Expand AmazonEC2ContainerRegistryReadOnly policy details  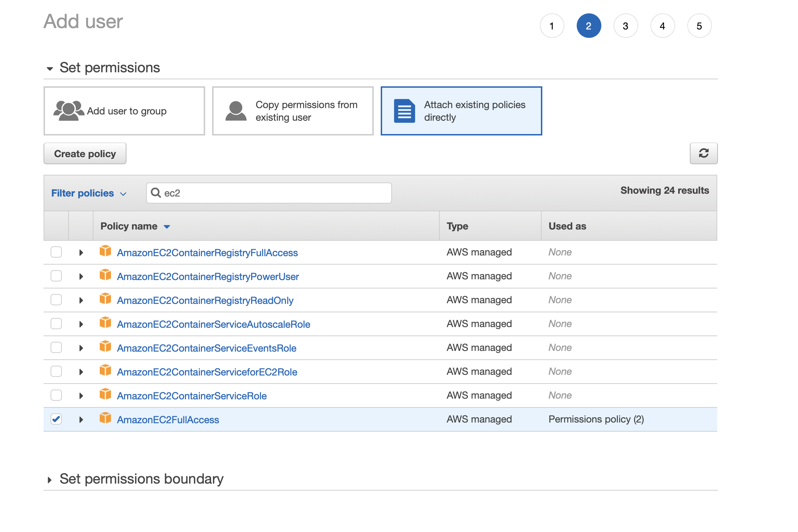[81, 300]
